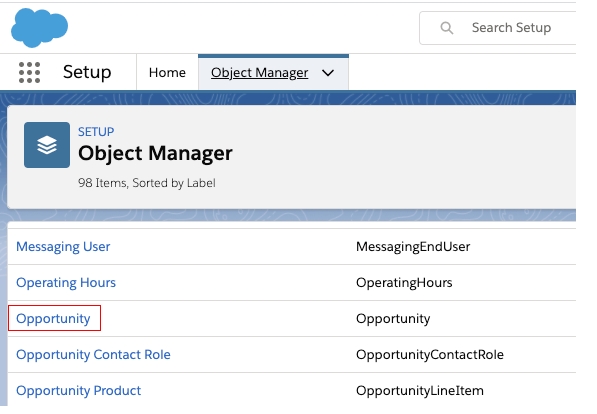Click the '98 Items, Sorted by Label' text

coord(147,183)
